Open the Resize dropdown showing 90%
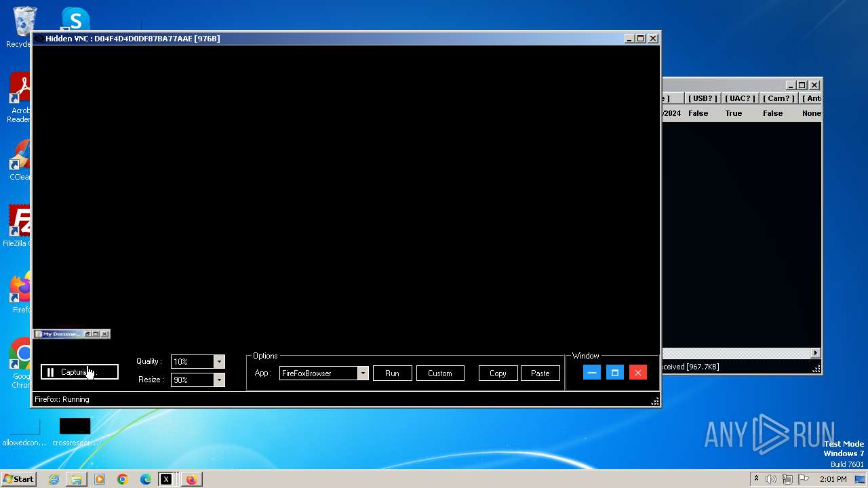This screenshot has width=868, height=488. tap(218, 380)
